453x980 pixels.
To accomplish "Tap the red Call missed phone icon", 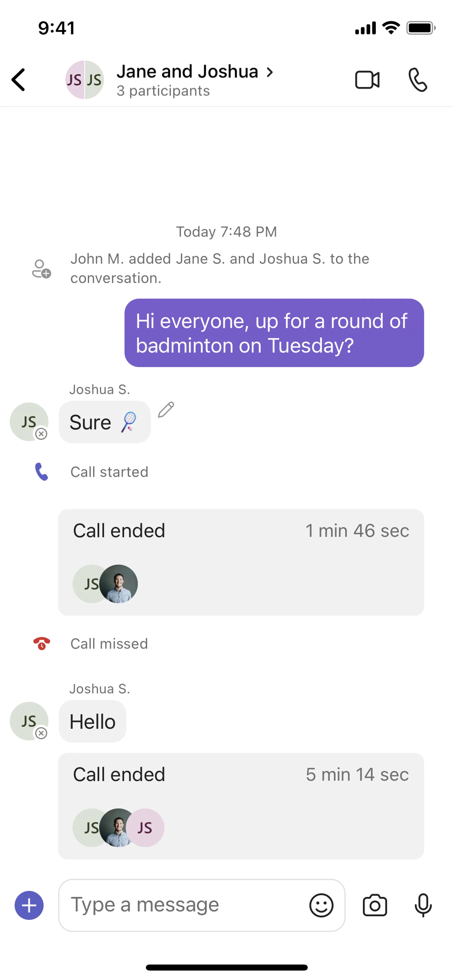I will (x=42, y=643).
